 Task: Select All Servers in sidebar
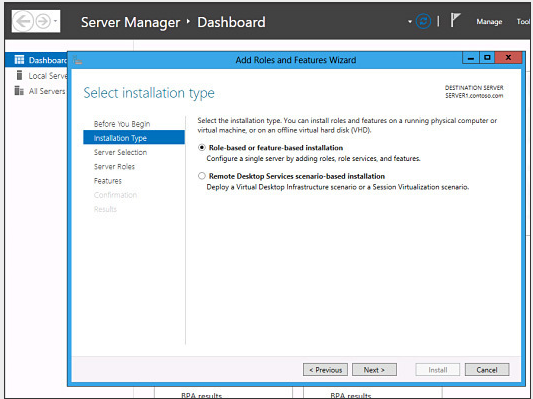pos(47,91)
